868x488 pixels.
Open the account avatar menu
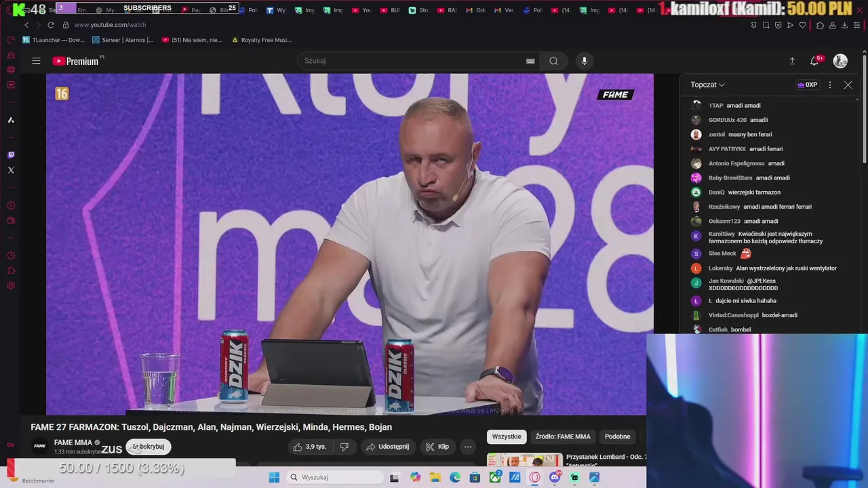tap(840, 61)
